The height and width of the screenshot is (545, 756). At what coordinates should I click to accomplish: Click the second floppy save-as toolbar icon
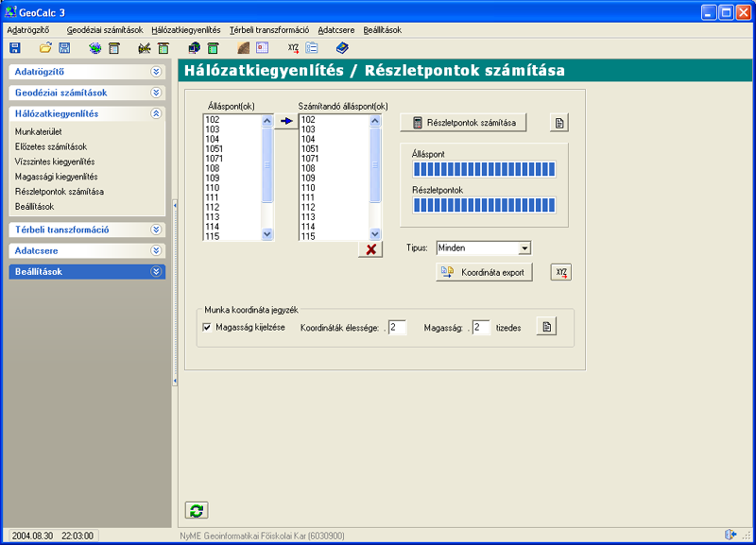pos(64,48)
